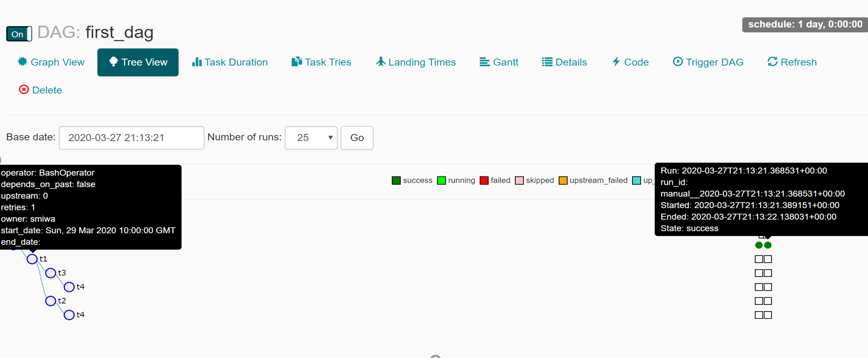View the DAG Code tab
Viewport: 868px width, 358px height.
click(630, 62)
